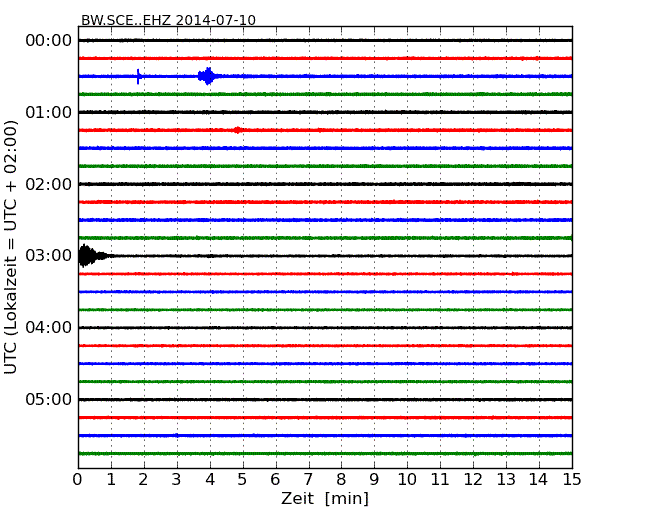Click the blue spike near minute 2

[139, 76]
